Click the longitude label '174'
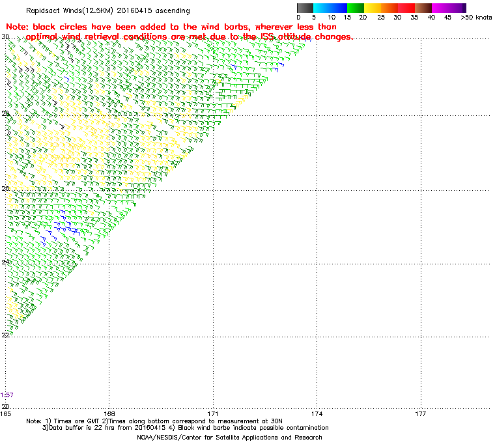 [x=317, y=414]
